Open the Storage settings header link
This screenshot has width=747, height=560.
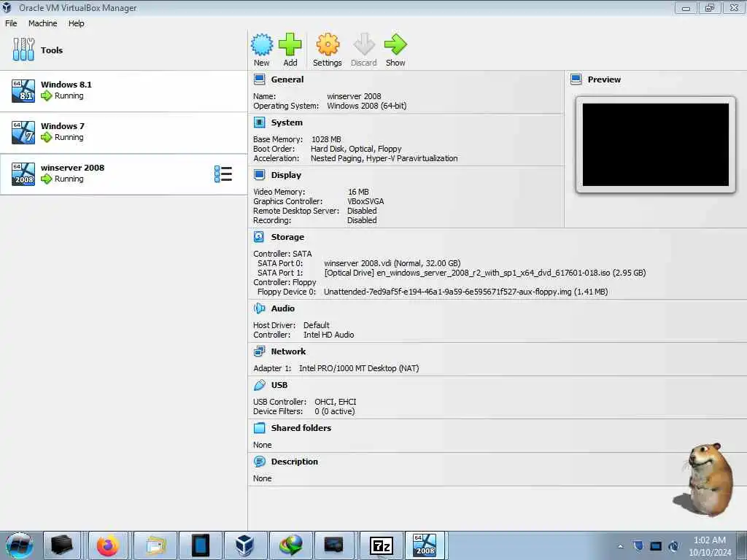[x=287, y=237]
